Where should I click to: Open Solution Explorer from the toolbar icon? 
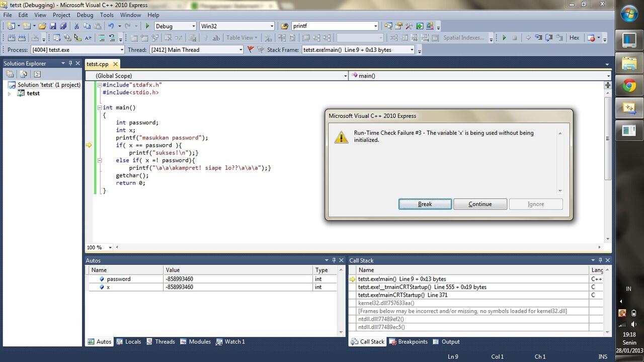pyautogui.click(x=388, y=26)
